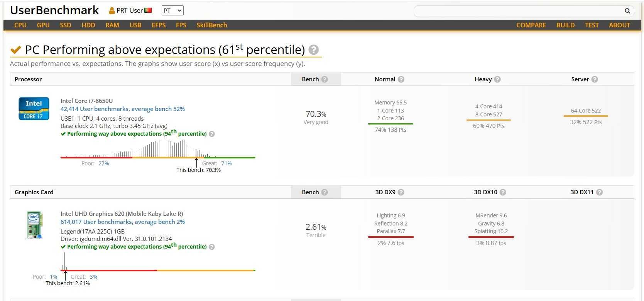Open the GPU menu item

pos(43,25)
